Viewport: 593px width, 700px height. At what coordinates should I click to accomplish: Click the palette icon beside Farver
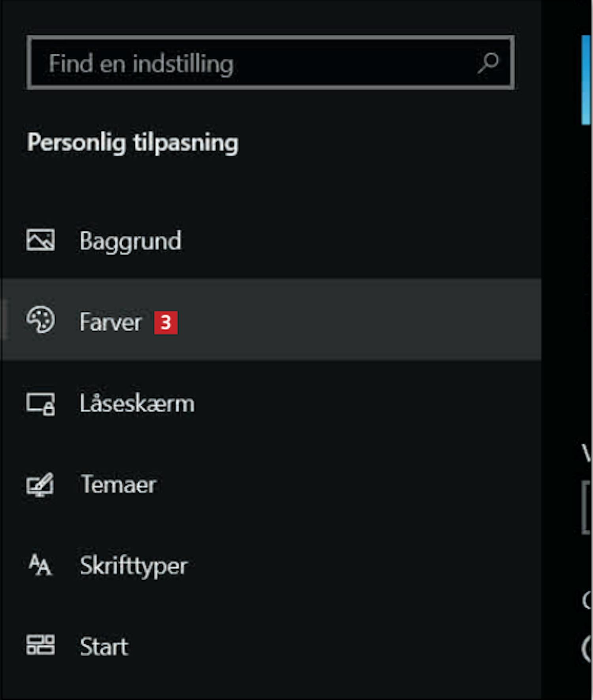40,320
